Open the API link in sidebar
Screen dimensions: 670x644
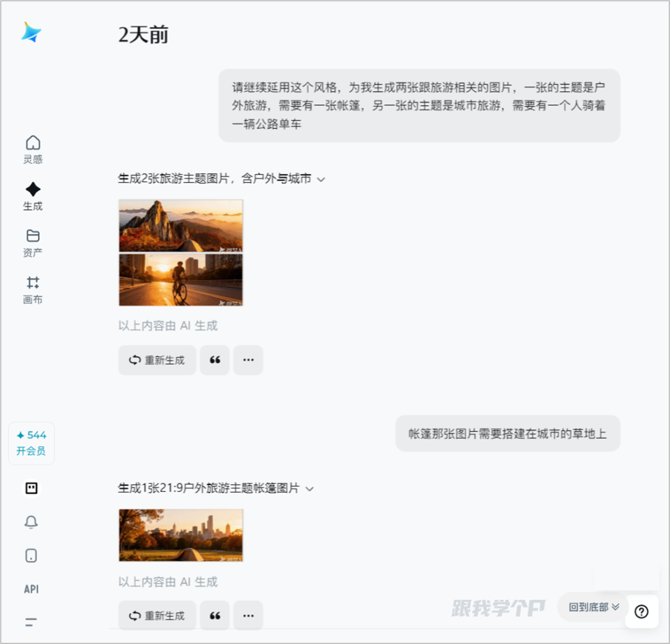point(31,589)
